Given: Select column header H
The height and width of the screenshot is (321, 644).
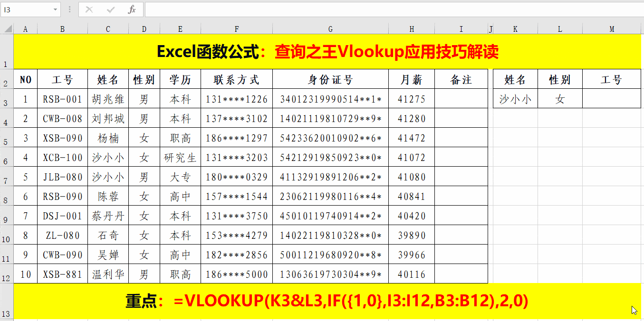Looking at the screenshot, I should (x=412, y=28).
